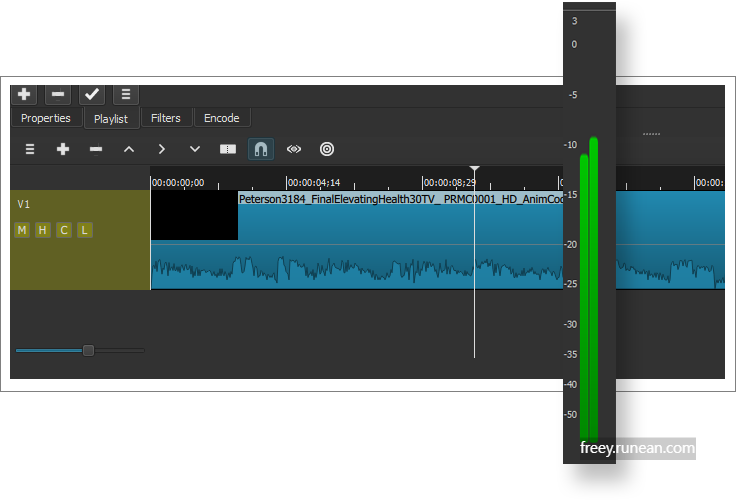Switch to the Filters tab

(166, 118)
